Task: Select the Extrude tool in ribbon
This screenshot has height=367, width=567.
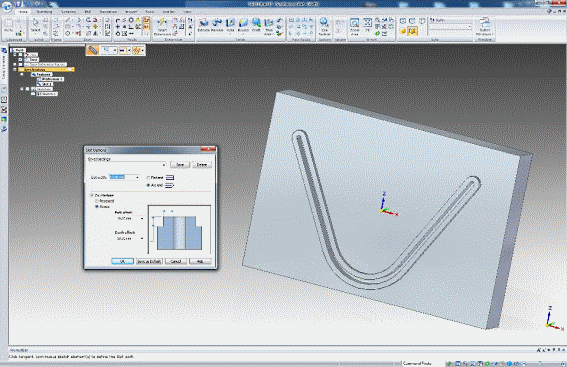Action: (204, 25)
